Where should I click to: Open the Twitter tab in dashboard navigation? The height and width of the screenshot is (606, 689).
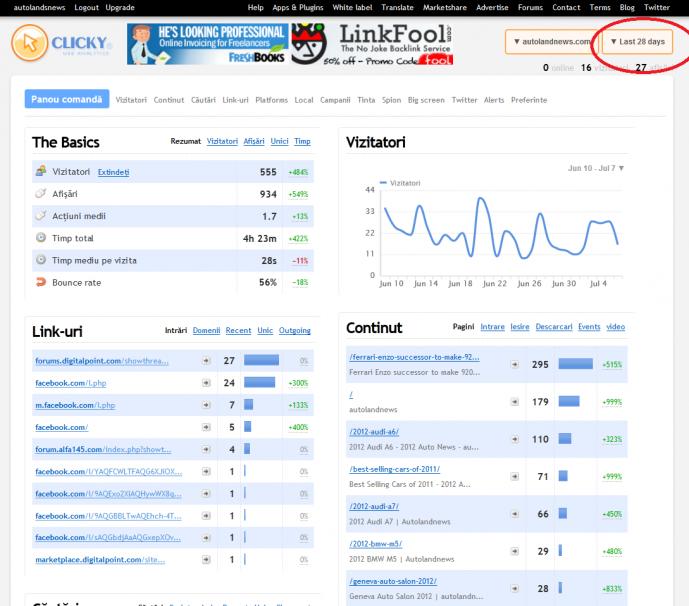[x=464, y=100]
